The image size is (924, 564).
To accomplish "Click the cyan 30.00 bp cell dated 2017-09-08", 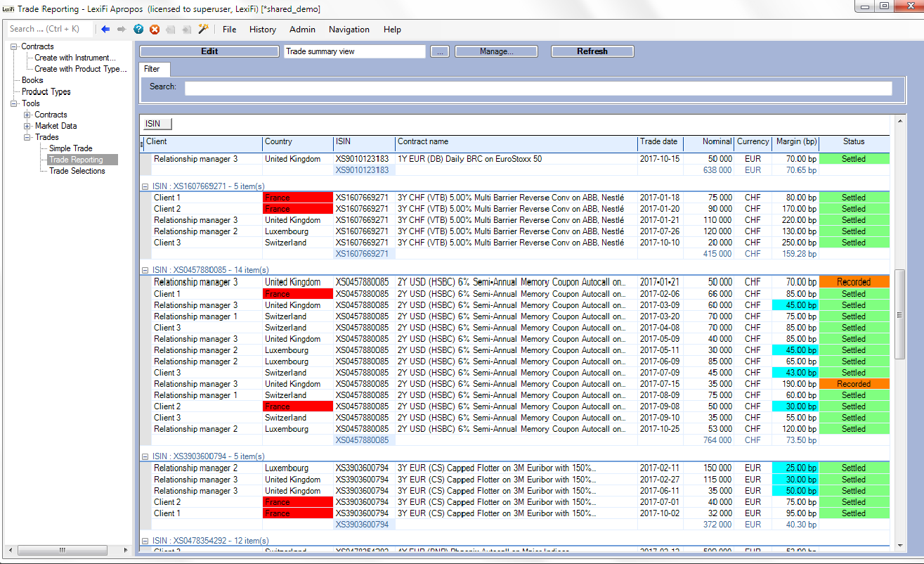I will click(795, 406).
